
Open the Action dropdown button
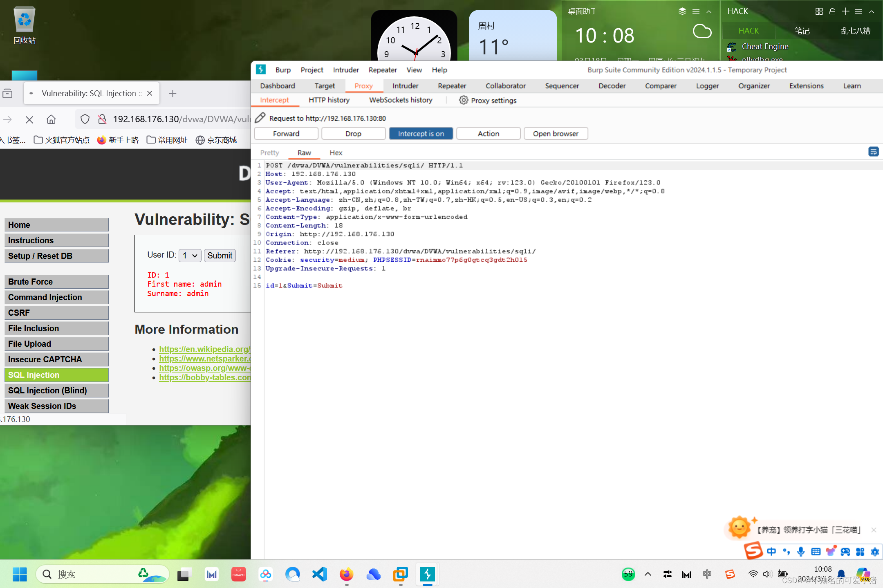tap(489, 134)
